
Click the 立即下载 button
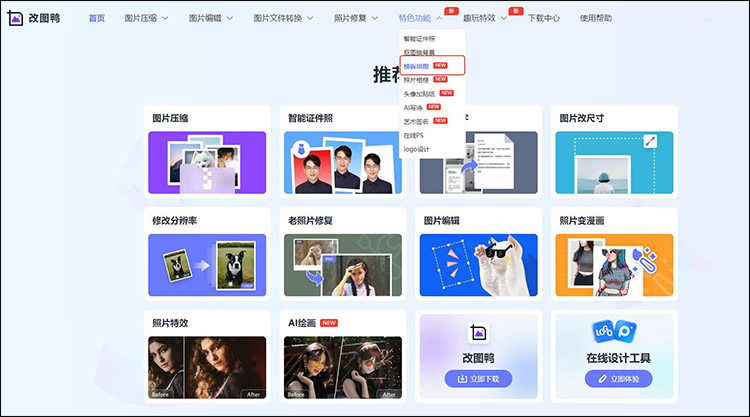point(477,379)
